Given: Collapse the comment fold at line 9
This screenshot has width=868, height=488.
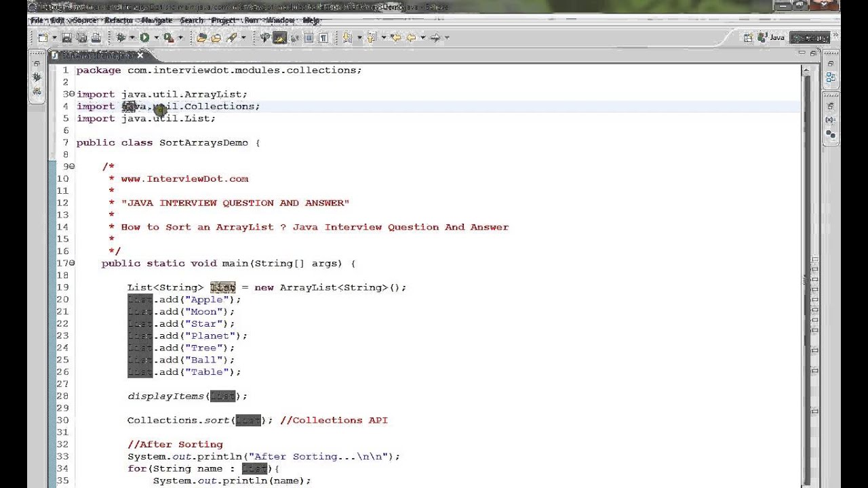Looking at the screenshot, I should coord(72,167).
